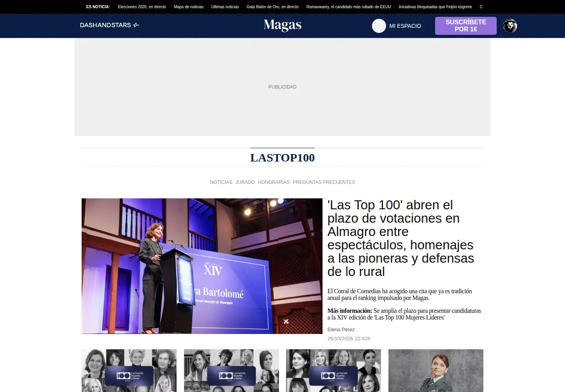Open the Ramaswamy candidate news link
The width and height of the screenshot is (565, 392).
[x=348, y=7]
